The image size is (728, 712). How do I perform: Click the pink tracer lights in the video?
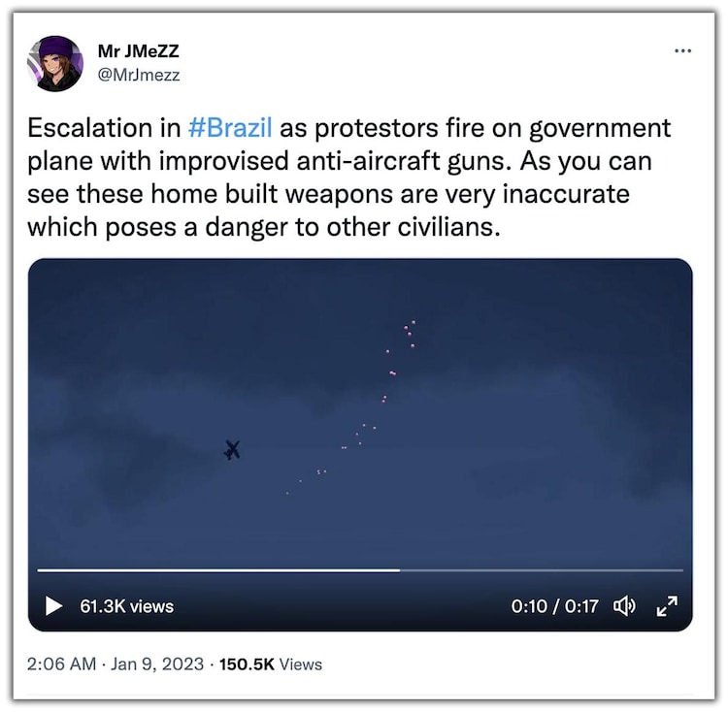(x=392, y=373)
